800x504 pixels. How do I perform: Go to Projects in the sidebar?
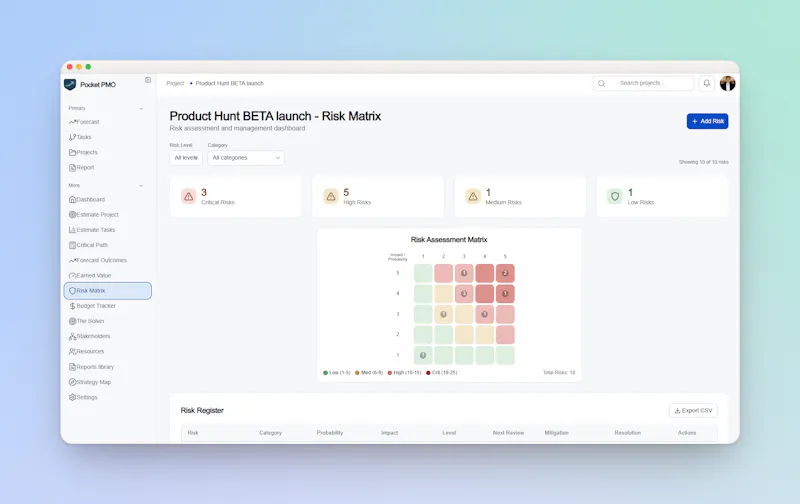83,153
